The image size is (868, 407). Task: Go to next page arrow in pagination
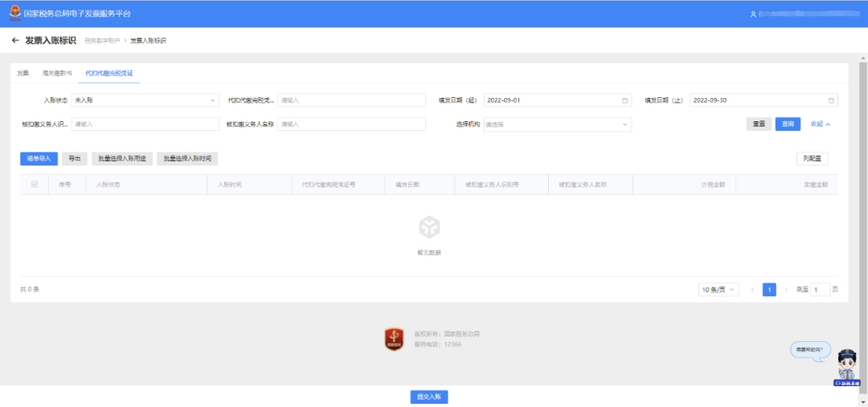[786, 289]
